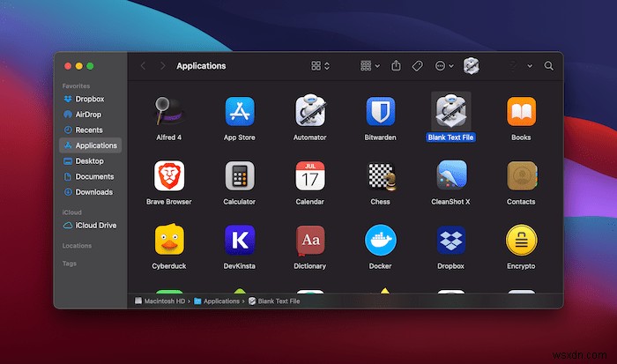Select Downloads in the sidebar
Viewport: 617px width, 364px height.
(93, 192)
